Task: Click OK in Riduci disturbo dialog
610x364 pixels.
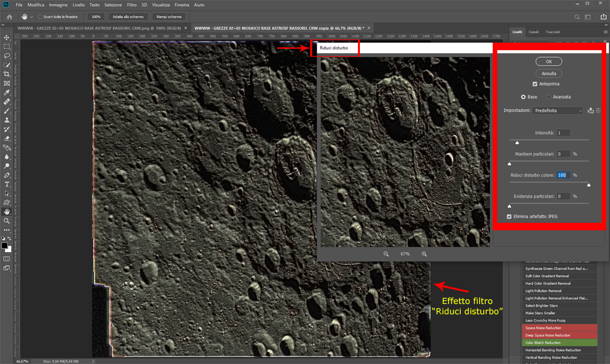Action: [549, 61]
